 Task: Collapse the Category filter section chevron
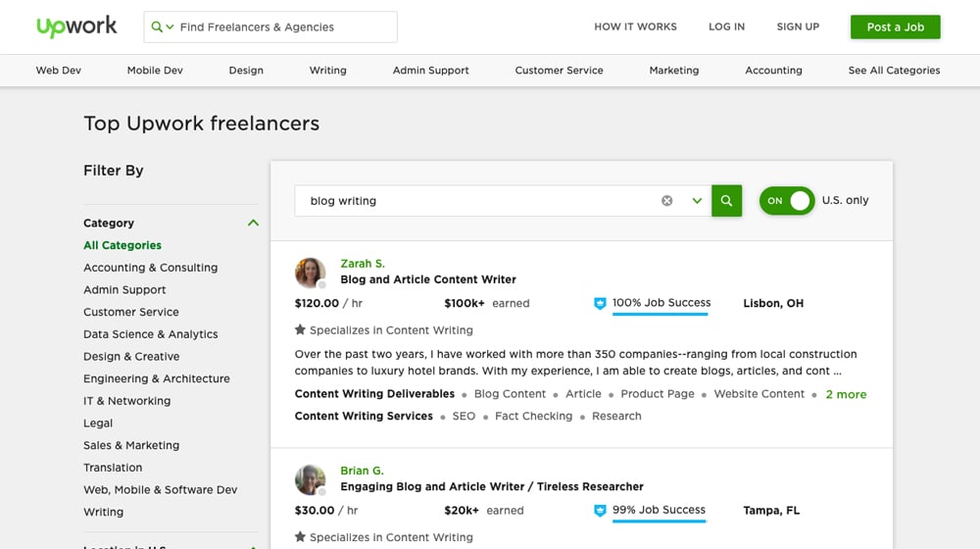click(x=253, y=223)
